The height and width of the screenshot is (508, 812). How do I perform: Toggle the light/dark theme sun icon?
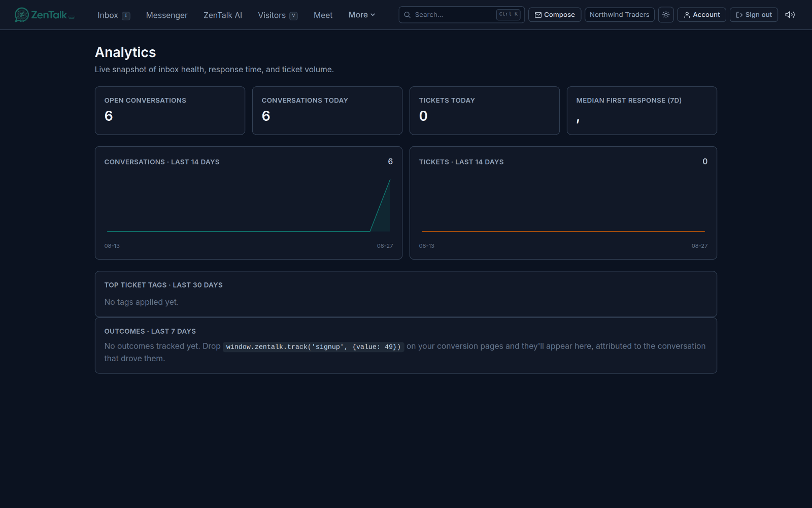666,15
